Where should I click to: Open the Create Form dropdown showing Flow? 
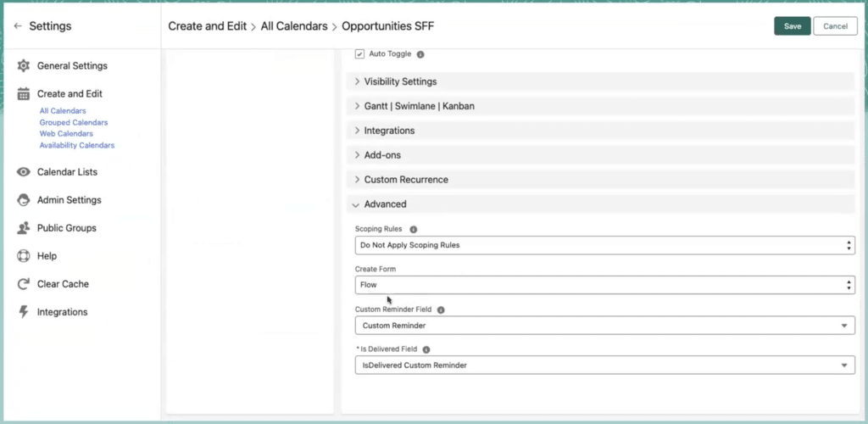tap(604, 285)
